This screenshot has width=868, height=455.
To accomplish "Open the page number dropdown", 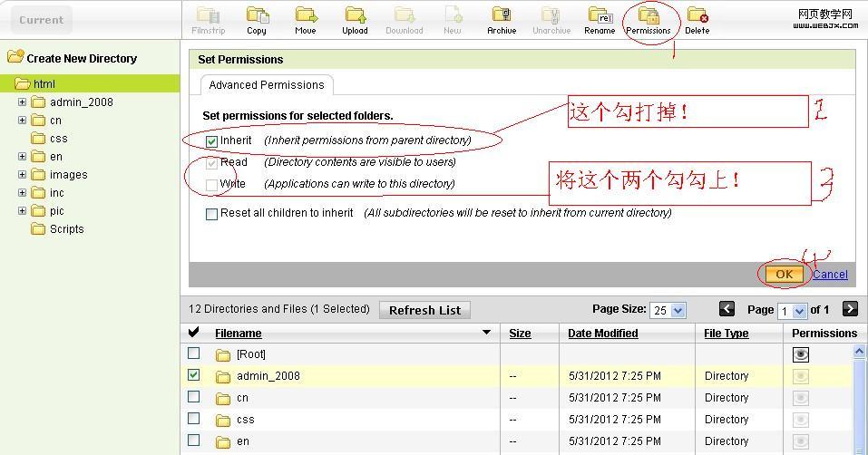I will 791,310.
